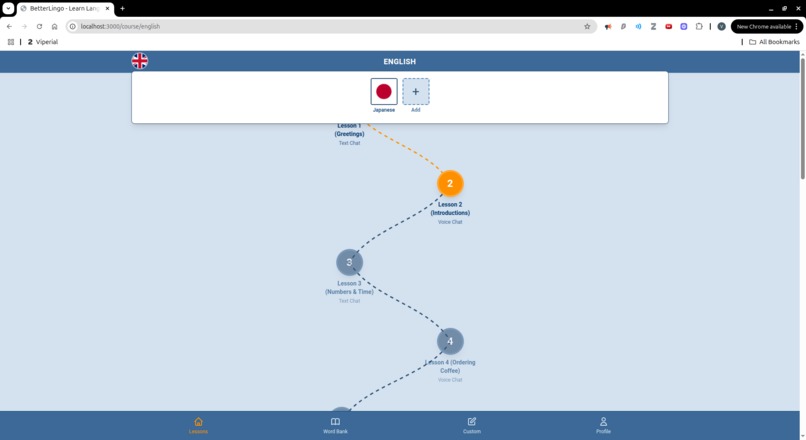Click the megaphone extension icon
Viewport: 806px width, 440px height.
[608, 26]
